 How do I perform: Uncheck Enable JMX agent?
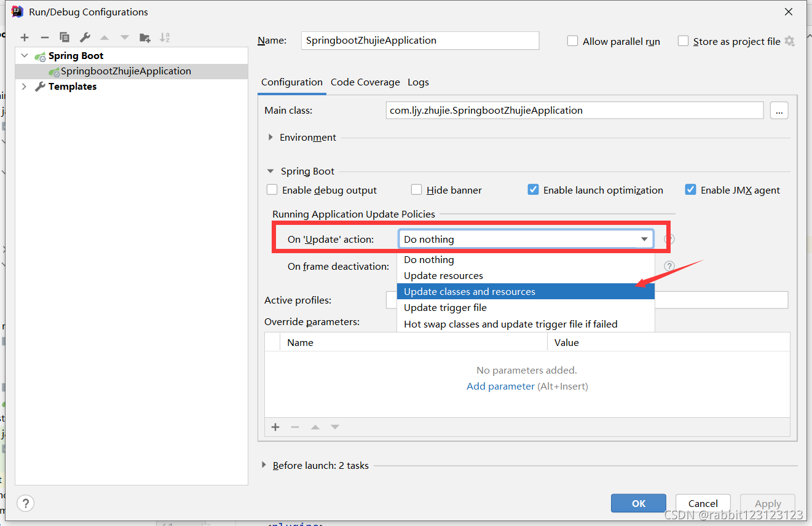pos(690,190)
